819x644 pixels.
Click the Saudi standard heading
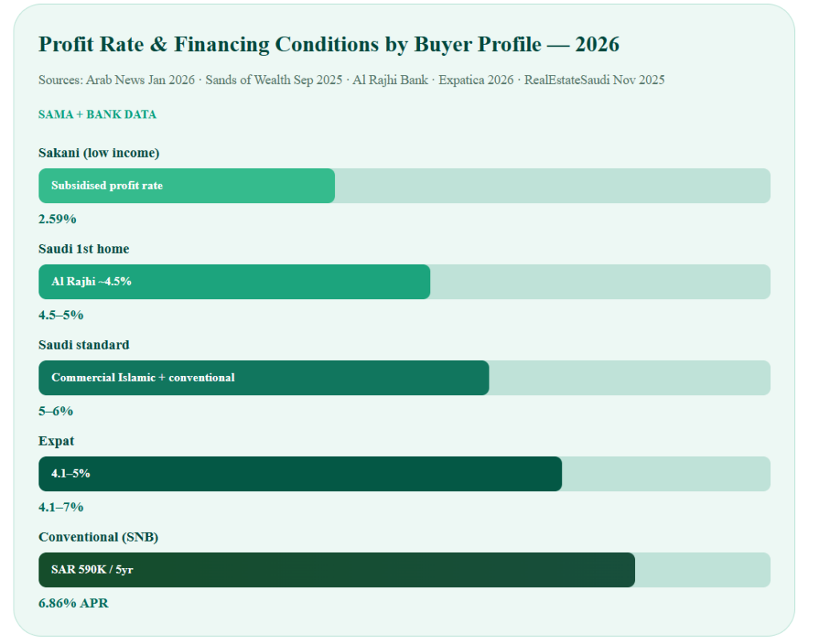click(83, 345)
